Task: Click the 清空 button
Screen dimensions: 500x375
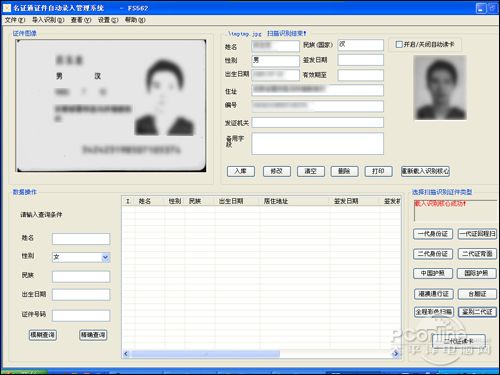Action: click(311, 171)
